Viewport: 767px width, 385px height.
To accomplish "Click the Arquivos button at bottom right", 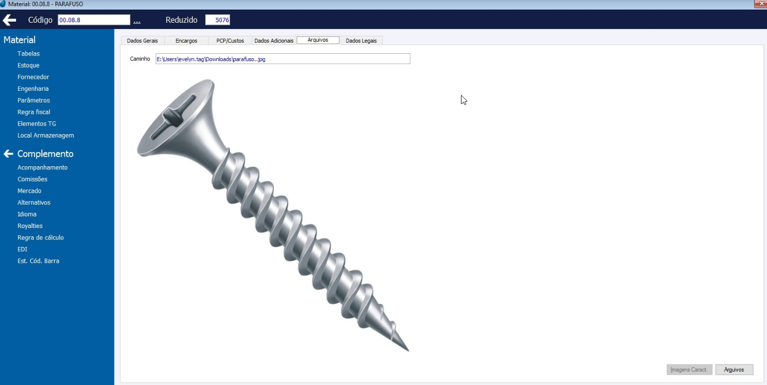I will (x=734, y=370).
